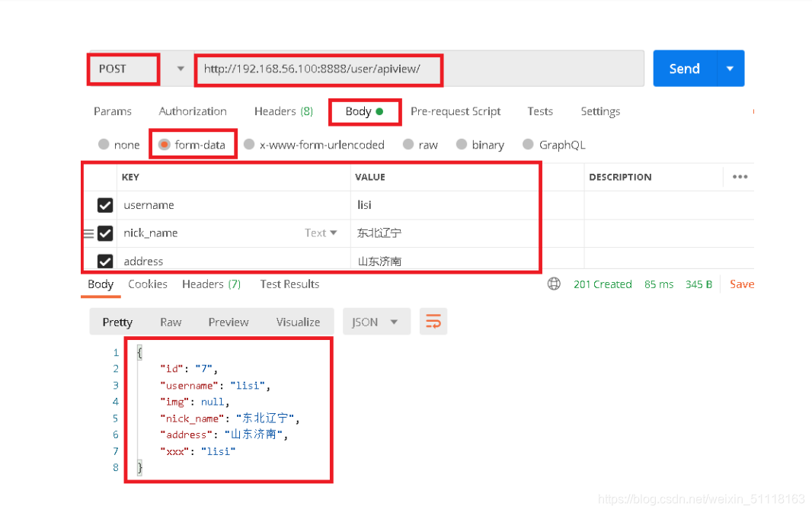The width and height of the screenshot is (812, 513).
Task: Click the 345 B response size
Action: (699, 284)
